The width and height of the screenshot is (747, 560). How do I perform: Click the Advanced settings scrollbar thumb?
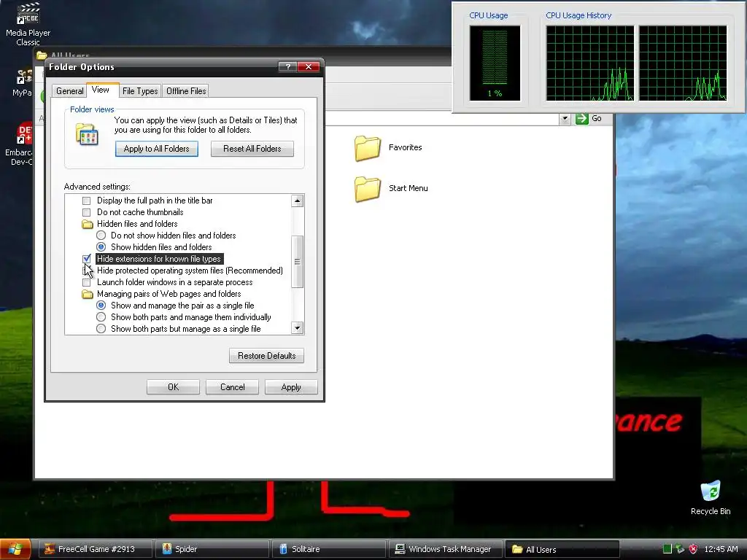tap(298, 262)
